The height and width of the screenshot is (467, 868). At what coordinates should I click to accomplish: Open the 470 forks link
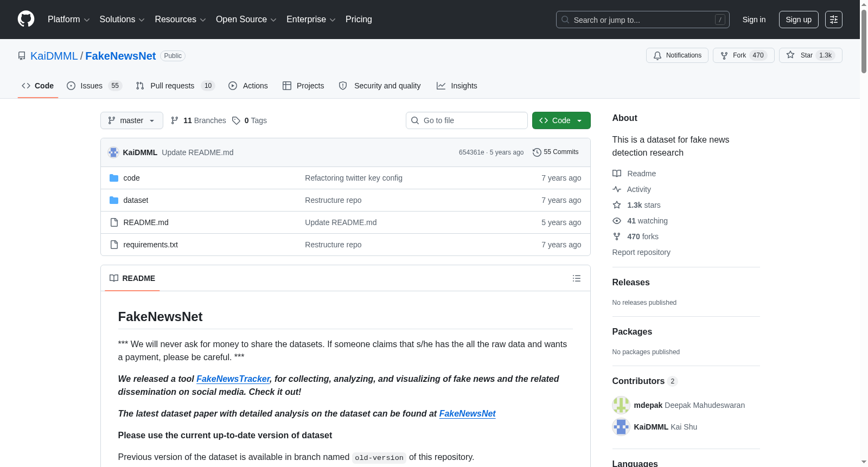(x=636, y=236)
